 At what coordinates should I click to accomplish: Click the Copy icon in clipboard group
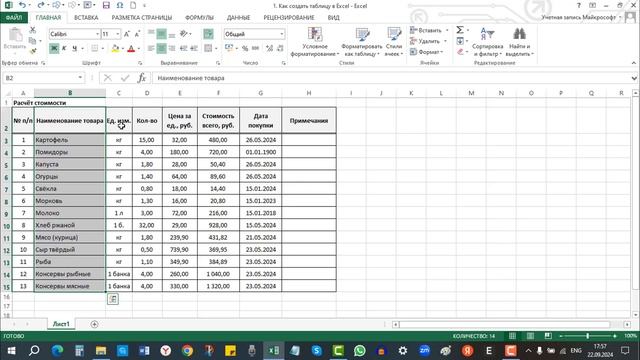tap(32, 40)
